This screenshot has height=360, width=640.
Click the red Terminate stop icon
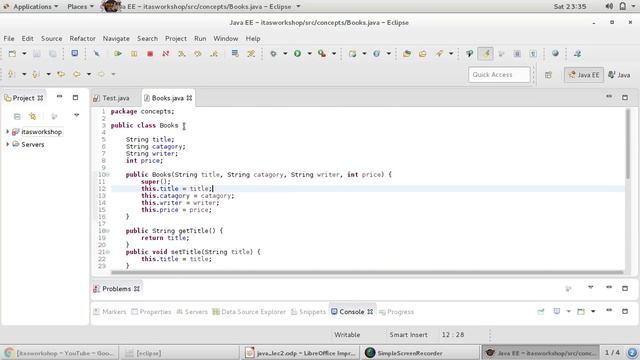(x=150, y=53)
